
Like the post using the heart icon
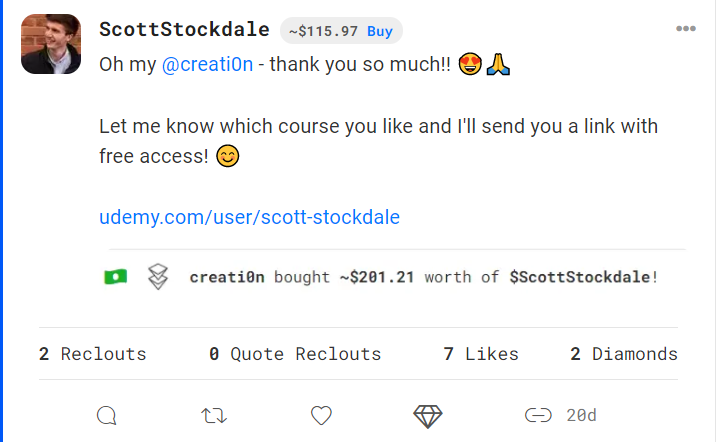coord(321,416)
